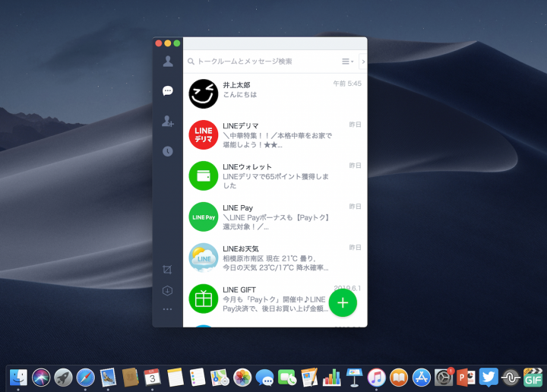Open the Add Friends icon in sidebar
Viewport: 547px width, 392px height.
168,121
